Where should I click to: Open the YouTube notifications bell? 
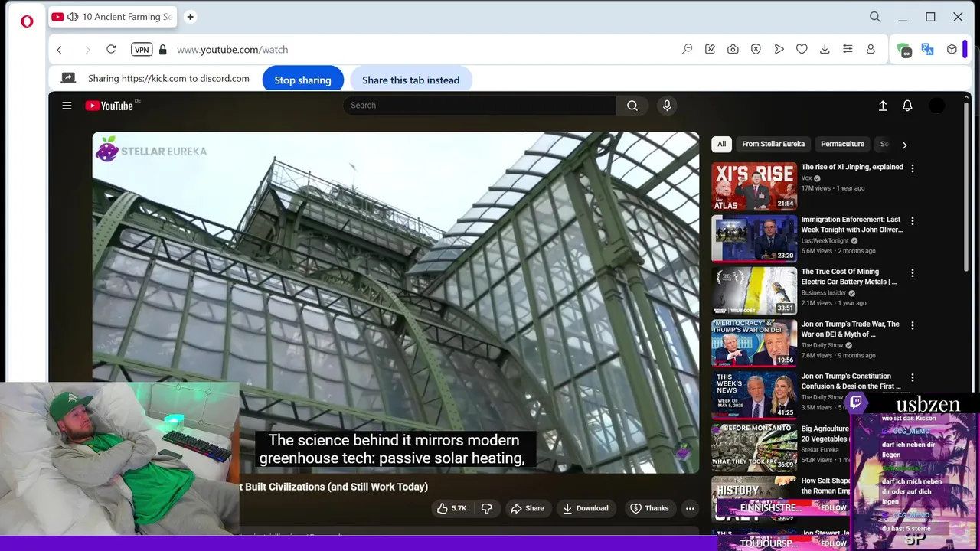[x=907, y=106]
